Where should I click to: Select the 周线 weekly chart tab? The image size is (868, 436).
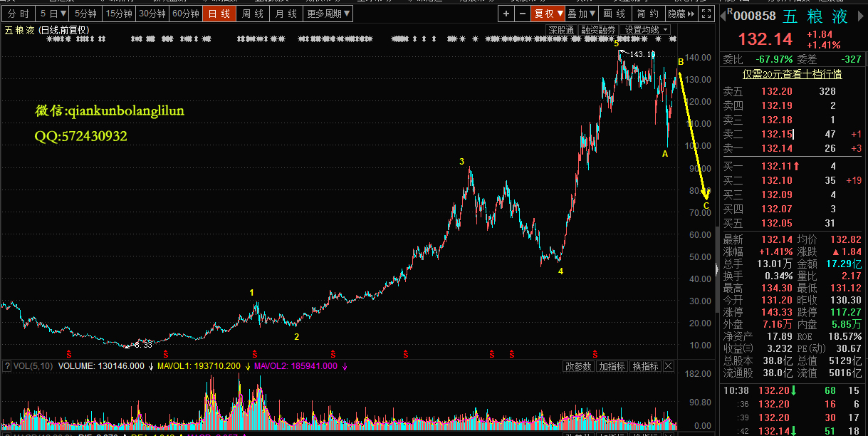click(x=253, y=14)
